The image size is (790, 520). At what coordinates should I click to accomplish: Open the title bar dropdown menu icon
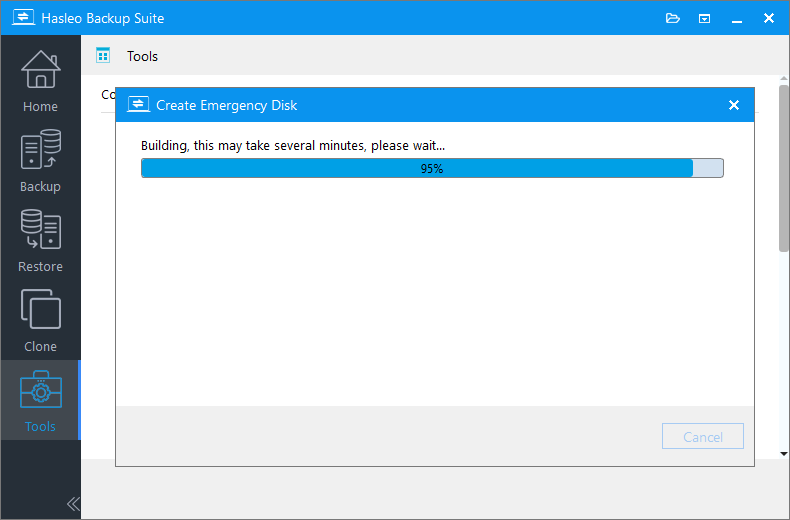pos(704,19)
